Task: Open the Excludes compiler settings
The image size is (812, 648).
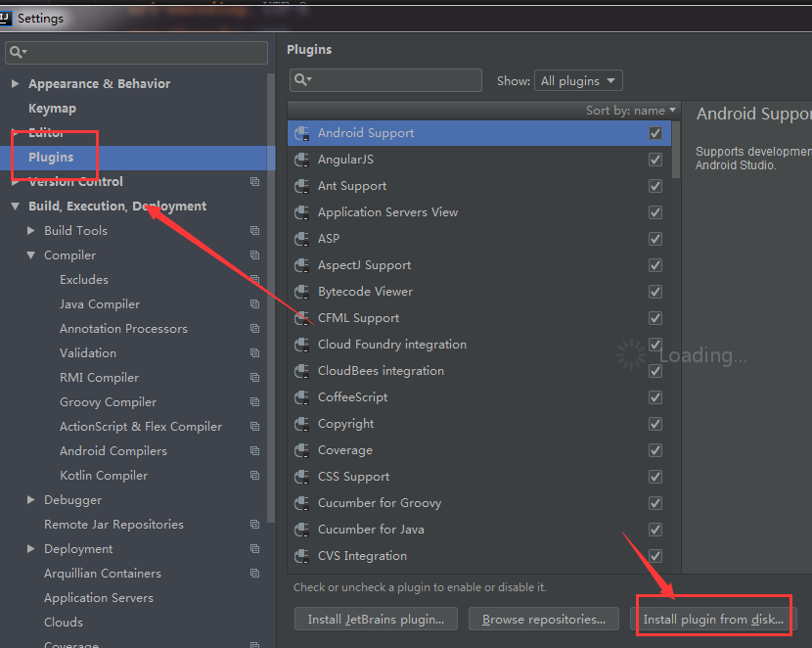Action: click(x=84, y=280)
